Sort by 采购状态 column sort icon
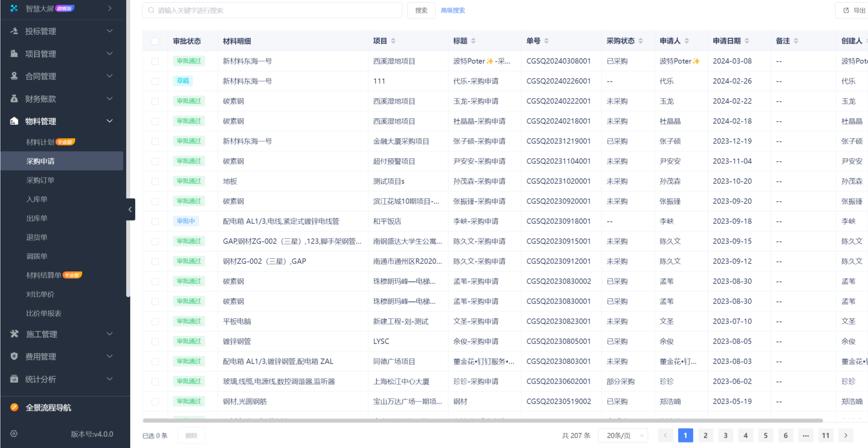This screenshot has height=448, width=868. pyautogui.click(x=641, y=41)
